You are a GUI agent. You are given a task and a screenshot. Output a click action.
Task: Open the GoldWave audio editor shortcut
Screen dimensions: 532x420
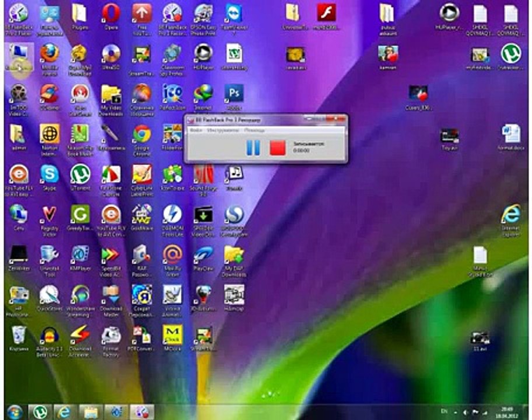[x=142, y=218]
